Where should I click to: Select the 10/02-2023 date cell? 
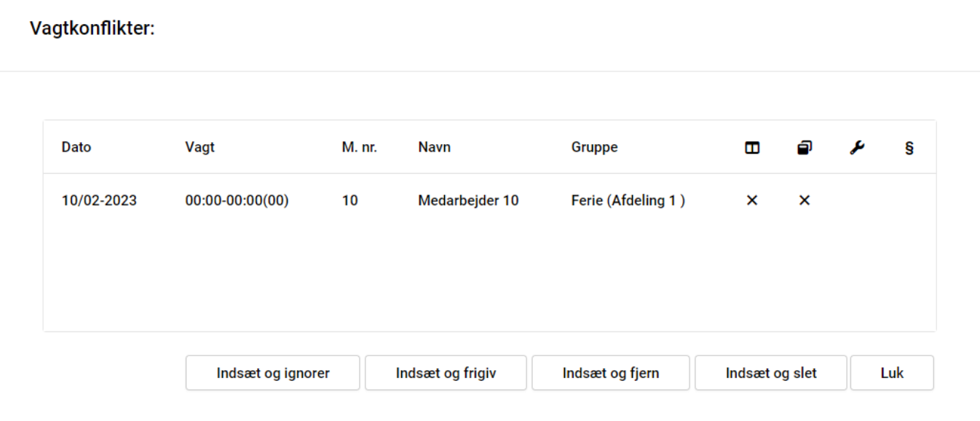[x=99, y=200]
